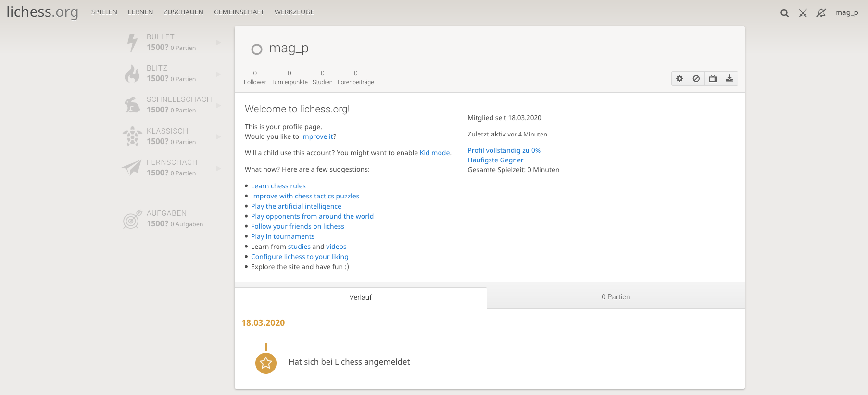Click the Fernschach paper plane icon
Screen dimensions: 868x395
pos(132,168)
